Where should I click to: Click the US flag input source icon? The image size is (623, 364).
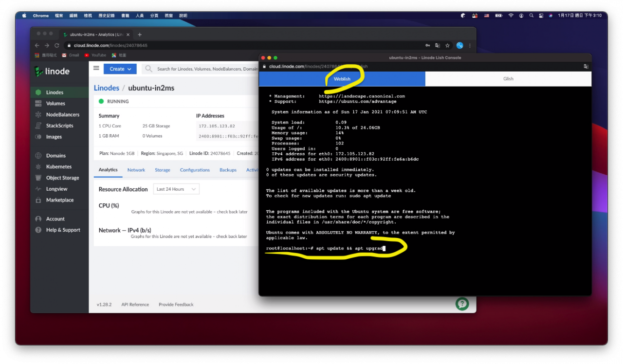pyautogui.click(x=487, y=16)
